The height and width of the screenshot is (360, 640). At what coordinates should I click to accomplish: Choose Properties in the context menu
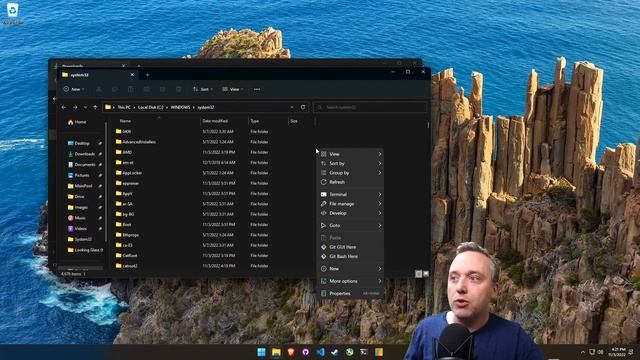[x=351, y=293]
